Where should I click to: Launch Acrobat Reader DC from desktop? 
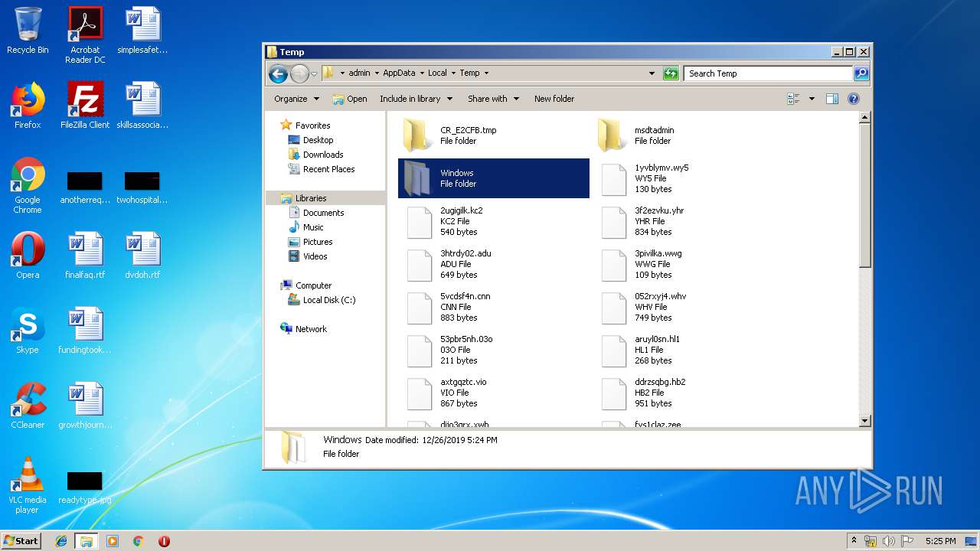(x=85, y=35)
